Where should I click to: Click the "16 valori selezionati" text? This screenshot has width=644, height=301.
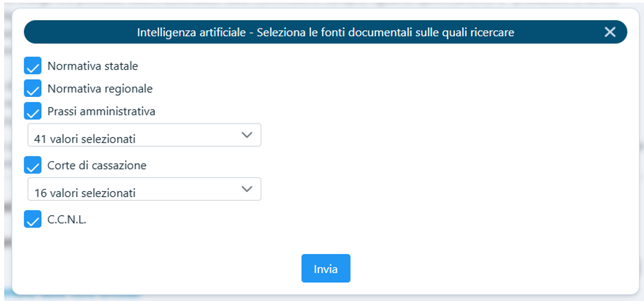pyautogui.click(x=85, y=193)
